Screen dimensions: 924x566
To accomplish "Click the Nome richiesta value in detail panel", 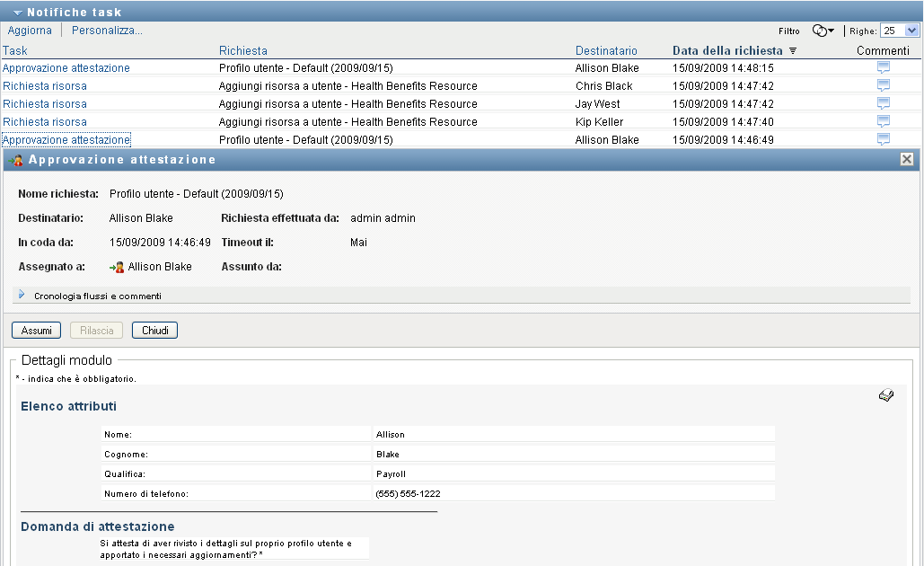I will (197, 194).
